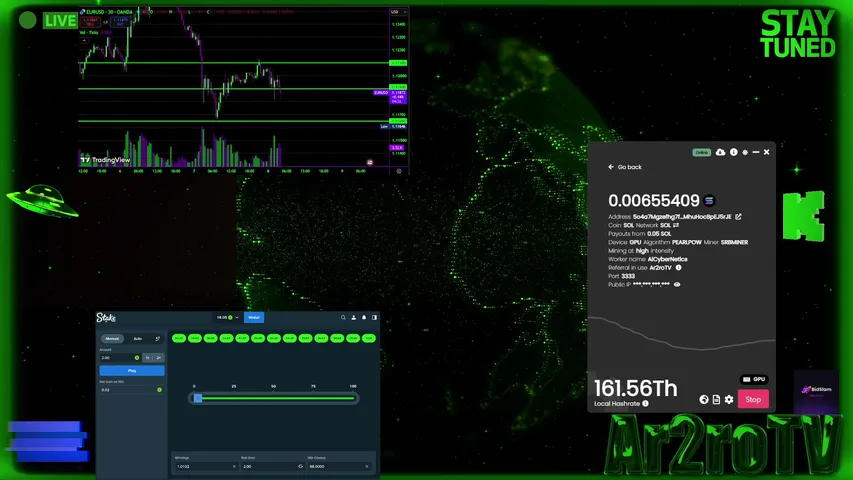Open chart time-axis settings gear icon
The width and height of the screenshot is (853, 480).
click(399, 171)
